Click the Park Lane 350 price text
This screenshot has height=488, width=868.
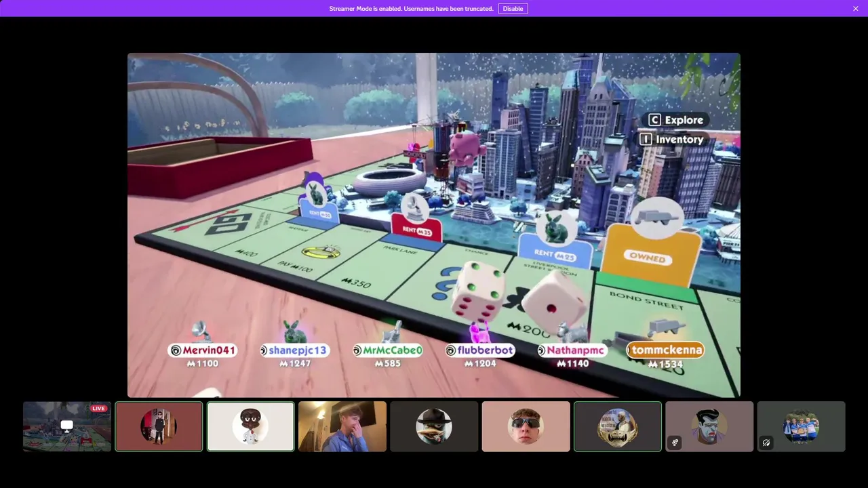pyautogui.click(x=356, y=282)
